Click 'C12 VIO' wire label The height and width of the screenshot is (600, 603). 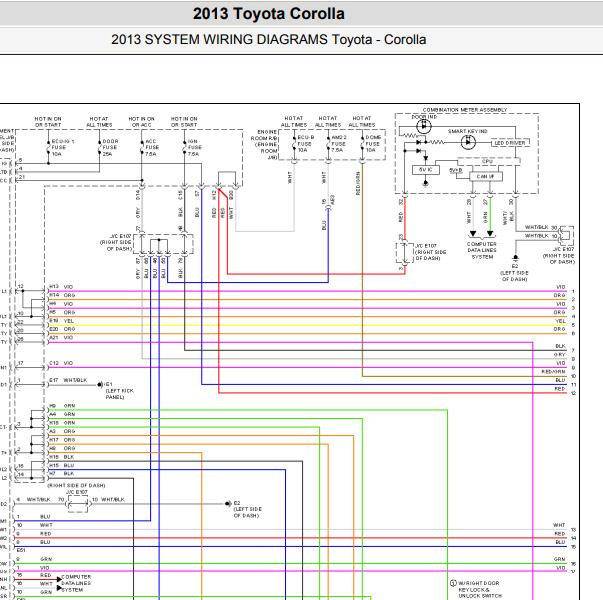pyautogui.click(x=61, y=363)
